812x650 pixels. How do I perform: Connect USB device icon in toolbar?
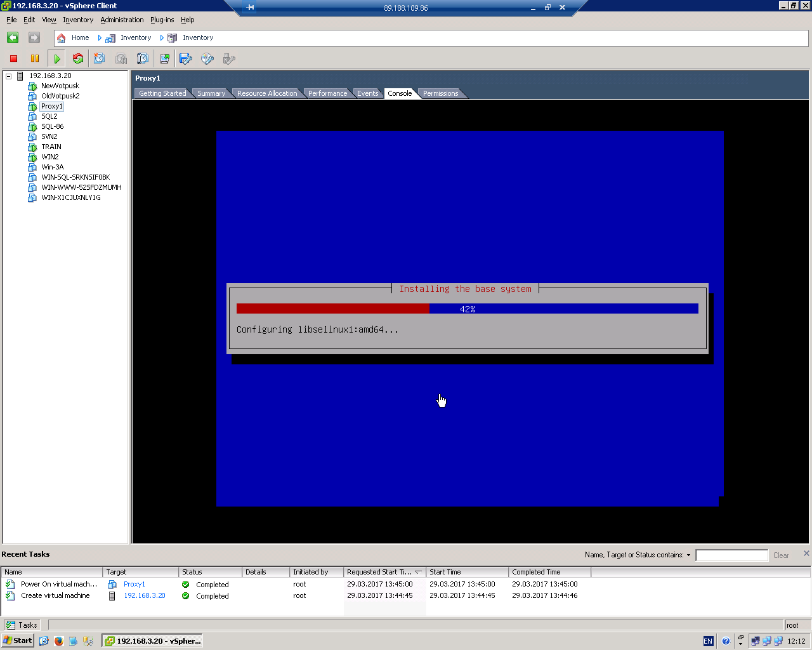coord(229,59)
